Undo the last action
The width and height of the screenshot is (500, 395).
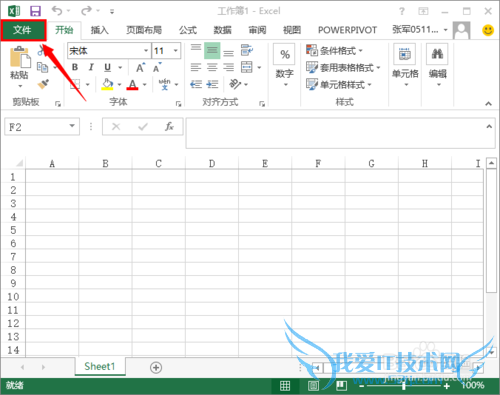click(57, 11)
